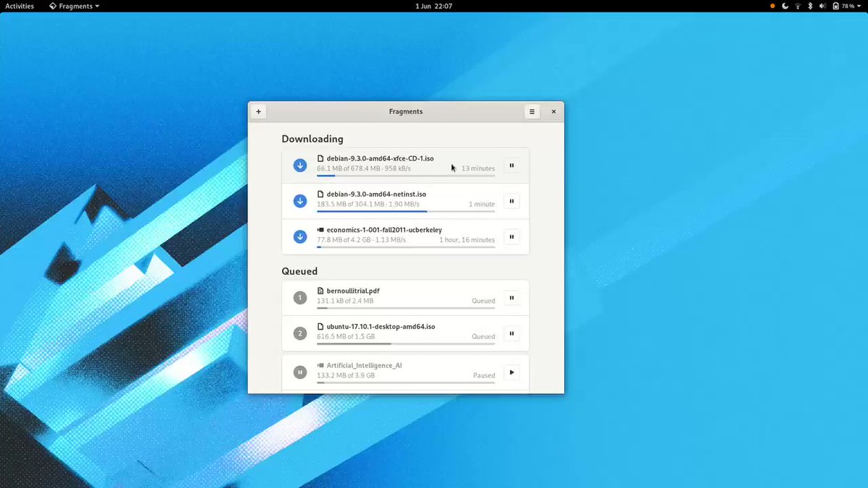The image size is (868, 488).
Task: Click '13 minutes' remaining time
Action: pyautogui.click(x=478, y=168)
